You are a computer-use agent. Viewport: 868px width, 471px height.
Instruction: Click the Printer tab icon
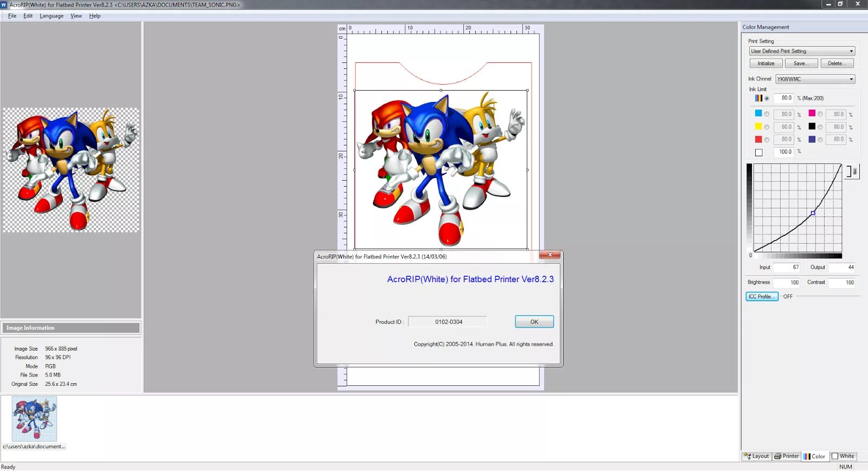tap(777, 456)
